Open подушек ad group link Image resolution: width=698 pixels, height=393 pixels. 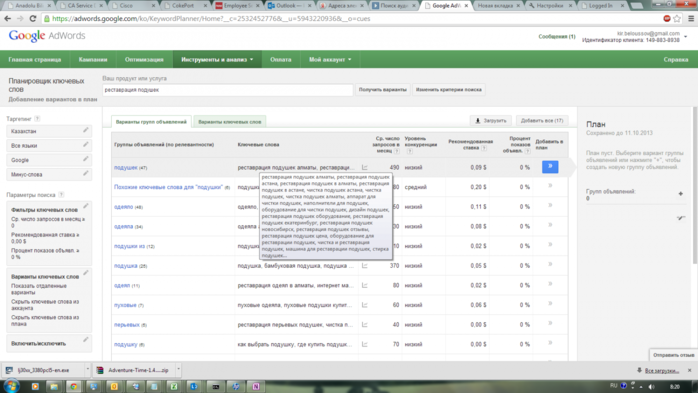tap(126, 167)
